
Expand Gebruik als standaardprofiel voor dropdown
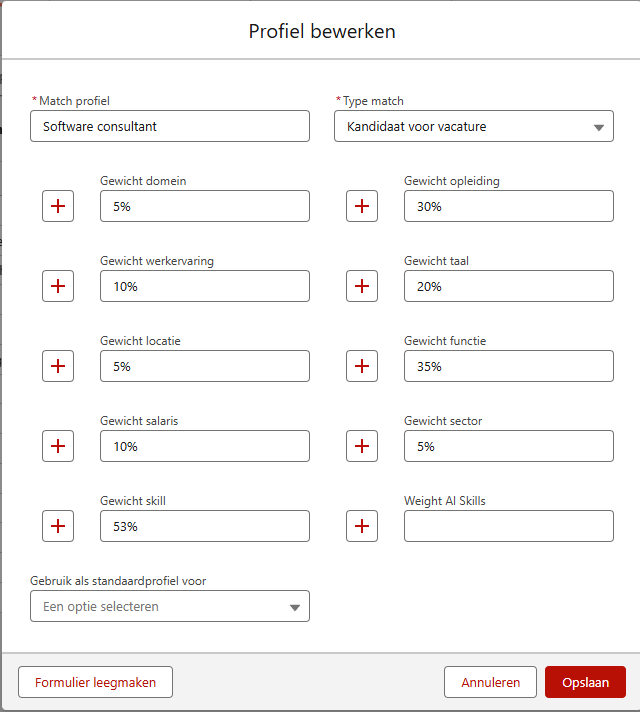pos(170,606)
